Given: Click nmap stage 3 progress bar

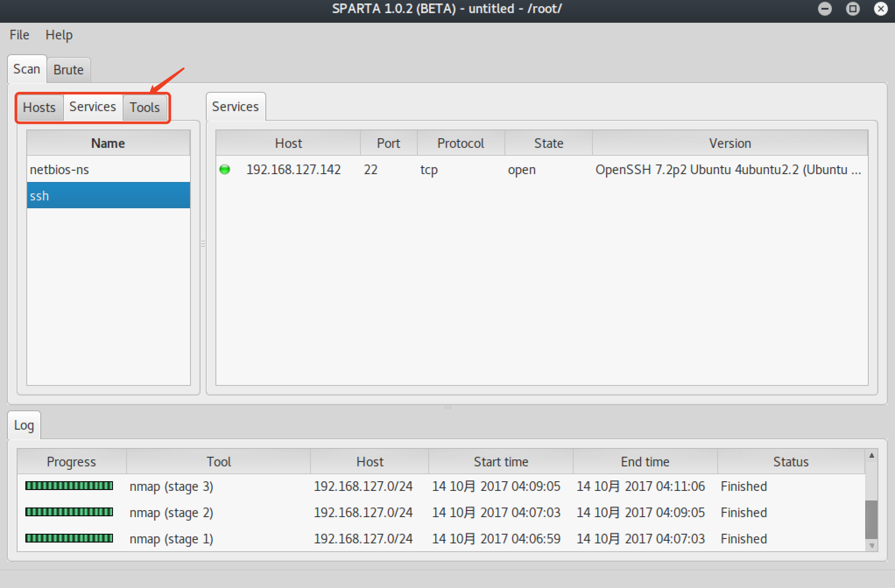Looking at the screenshot, I should point(69,486).
